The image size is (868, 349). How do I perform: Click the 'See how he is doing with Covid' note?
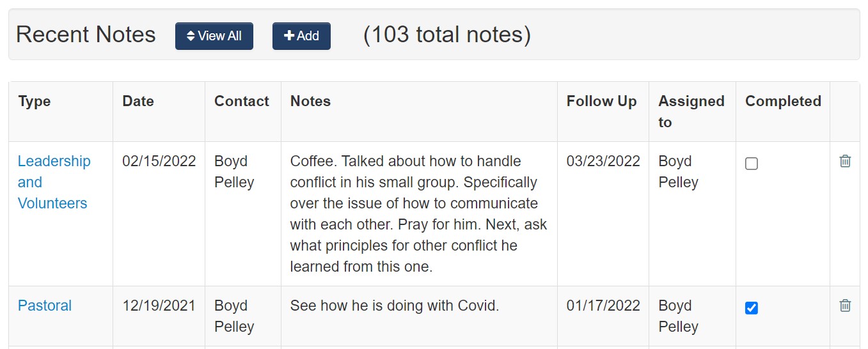point(395,306)
